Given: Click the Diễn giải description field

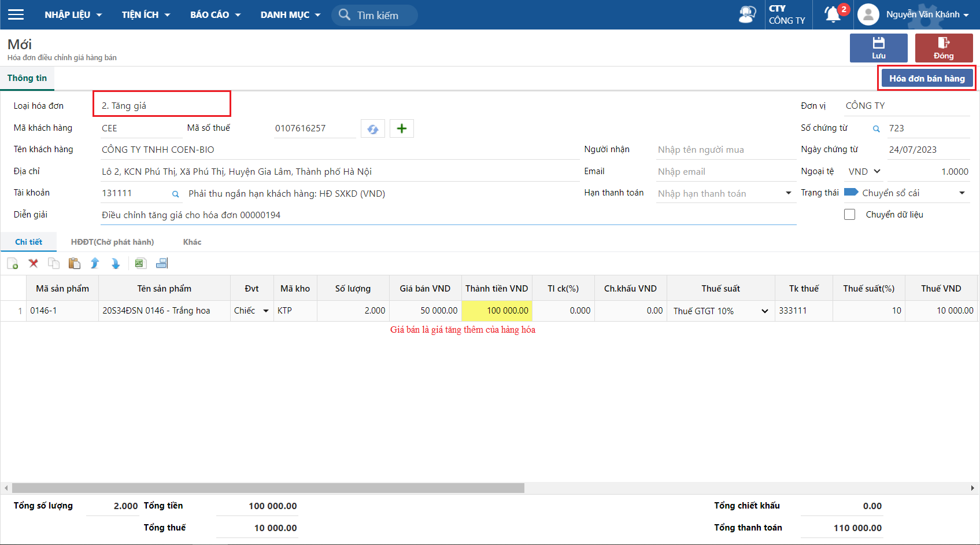Looking at the screenshot, I should tap(448, 215).
